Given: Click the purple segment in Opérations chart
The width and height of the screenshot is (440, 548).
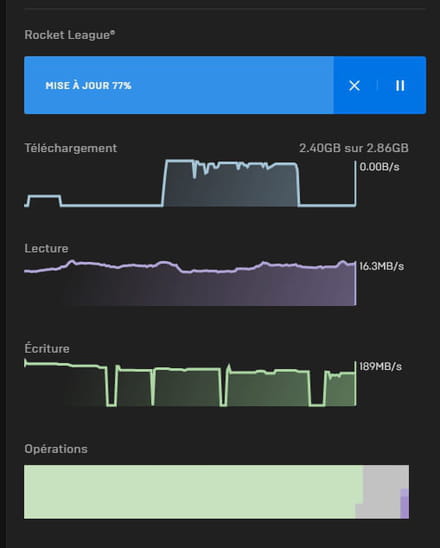Looking at the screenshot, I should coord(404,504).
